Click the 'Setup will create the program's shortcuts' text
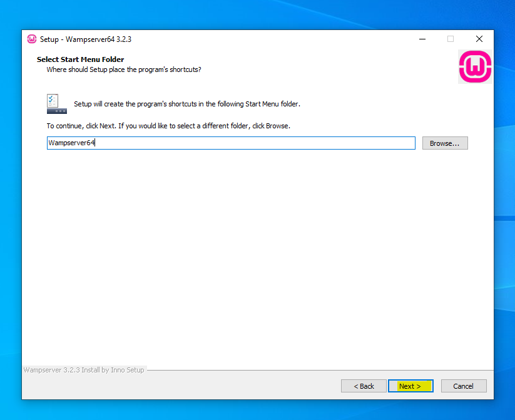The width and height of the screenshot is (515, 420). (186, 104)
